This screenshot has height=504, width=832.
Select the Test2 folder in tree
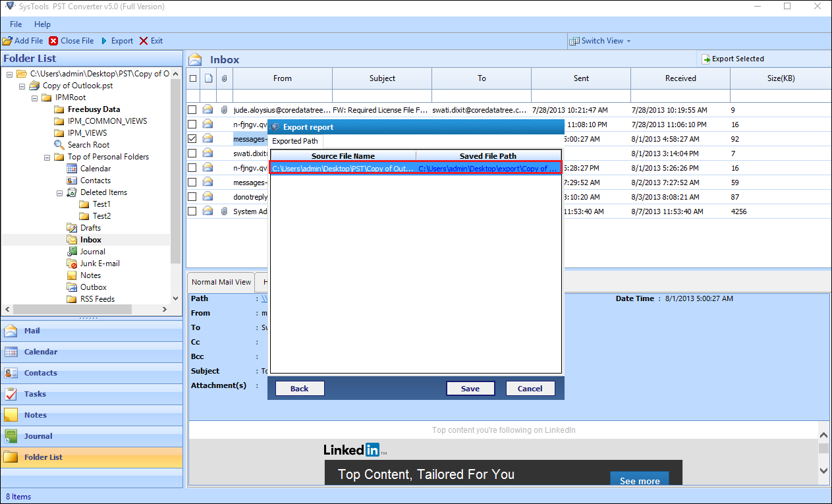tap(101, 215)
